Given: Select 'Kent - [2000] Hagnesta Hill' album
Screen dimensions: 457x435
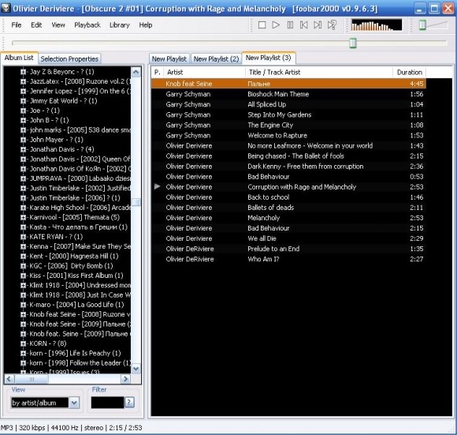Looking at the screenshot, I should 74,256.
